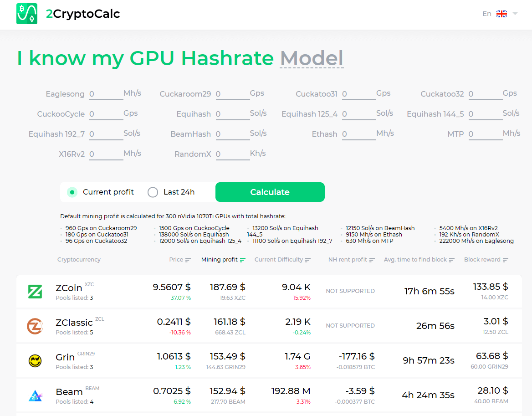The image size is (532, 416).
Task: Click the 2CryptoCalc logo icon
Action: click(x=27, y=14)
